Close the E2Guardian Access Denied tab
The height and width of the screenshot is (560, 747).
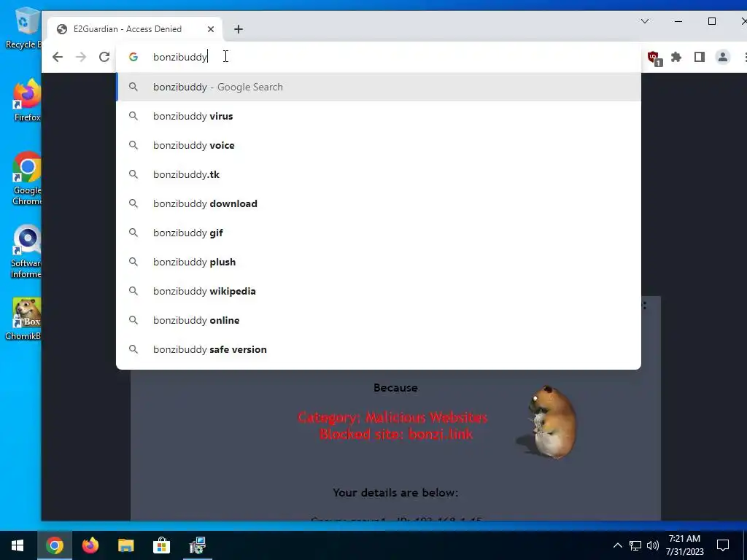coord(211,29)
